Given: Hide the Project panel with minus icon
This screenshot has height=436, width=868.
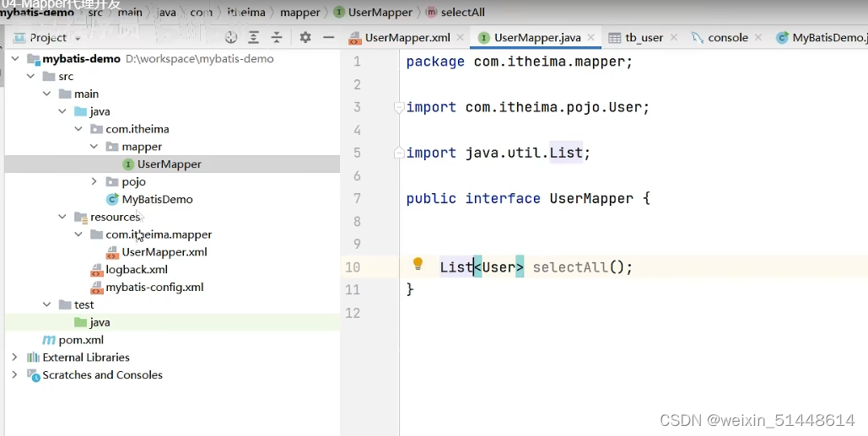Looking at the screenshot, I should tap(328, 38).
